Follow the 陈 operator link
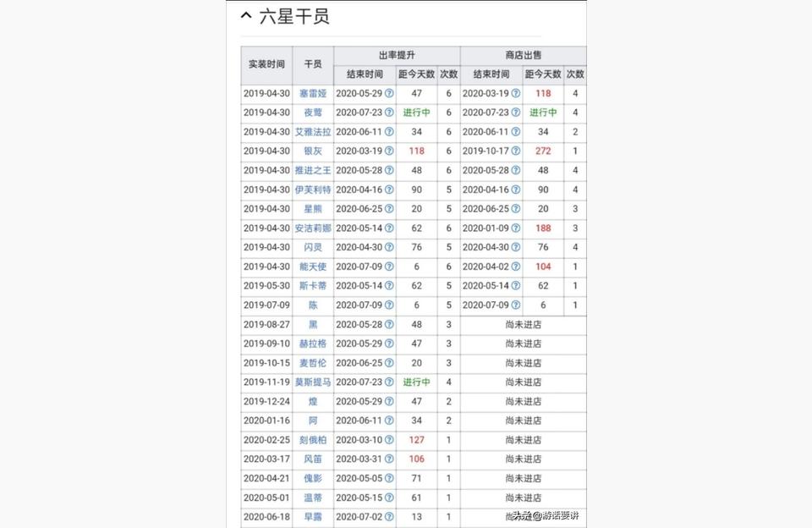Viewport: 812px width, 528px height. 313,305
